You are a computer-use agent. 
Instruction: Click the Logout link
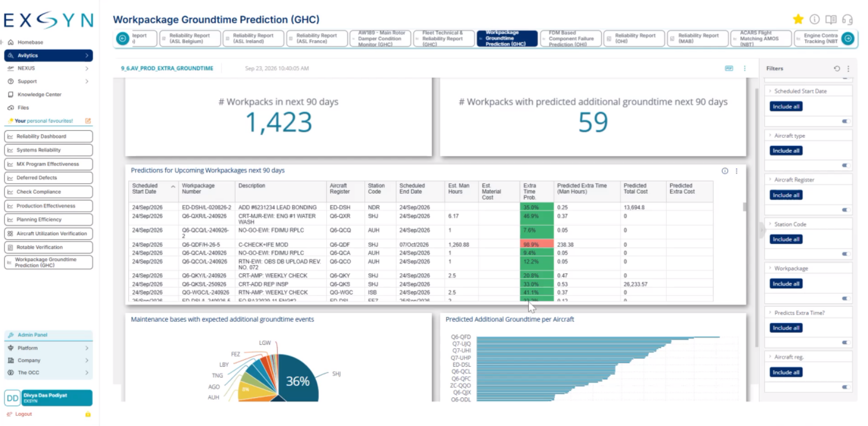pyautogui.click(x=24, y=414)
